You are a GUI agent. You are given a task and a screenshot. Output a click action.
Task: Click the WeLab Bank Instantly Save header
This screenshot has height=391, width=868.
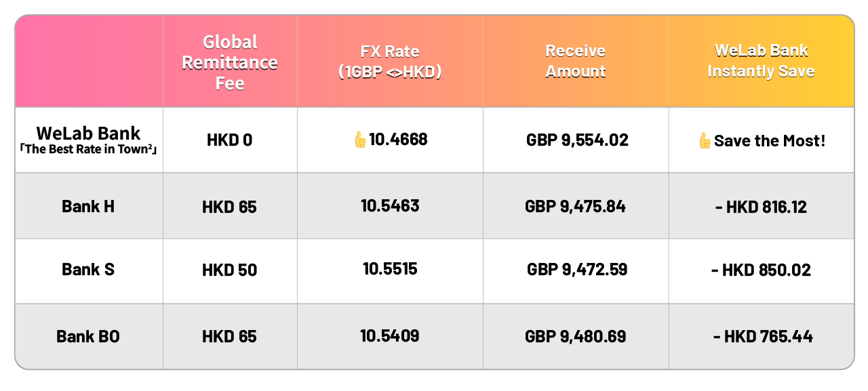[x=761, y=61]
